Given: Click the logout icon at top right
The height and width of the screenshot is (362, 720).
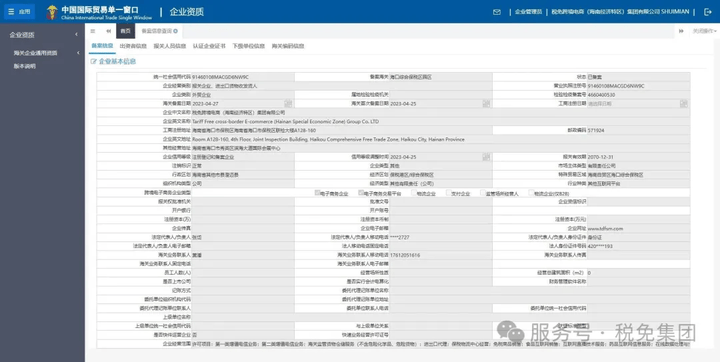Looking at the screenshot, I should click(x=708, y=12).
